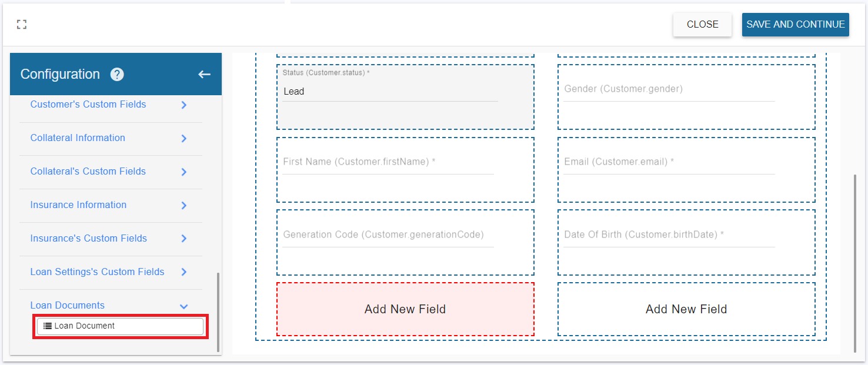Click the red highlighted Add New Field box
Image resolution: width=868 pixels, height=365 pixels.
405,309
